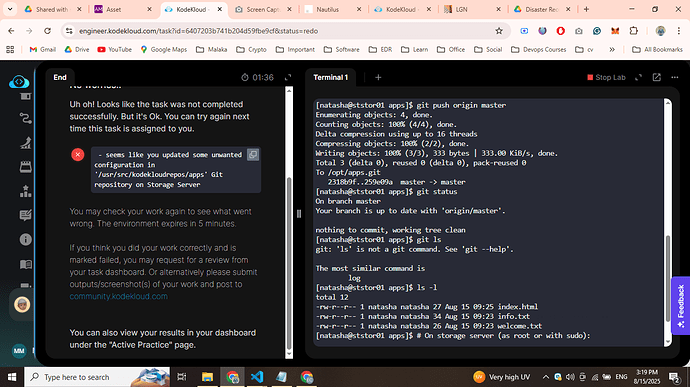Open terminal in a new window
Screen dimensions: 690x387
click(657, 77)
